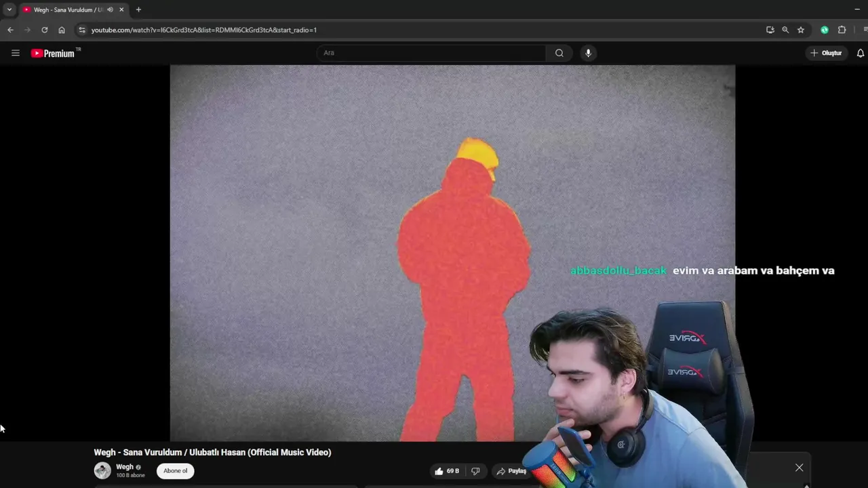
Task: Click the YouTube search magnifier button
Action: click(559, 53)
